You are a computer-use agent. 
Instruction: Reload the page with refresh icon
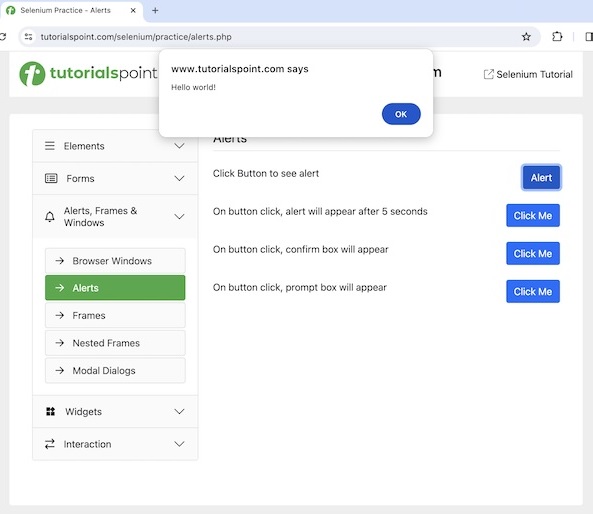[3, 37]
